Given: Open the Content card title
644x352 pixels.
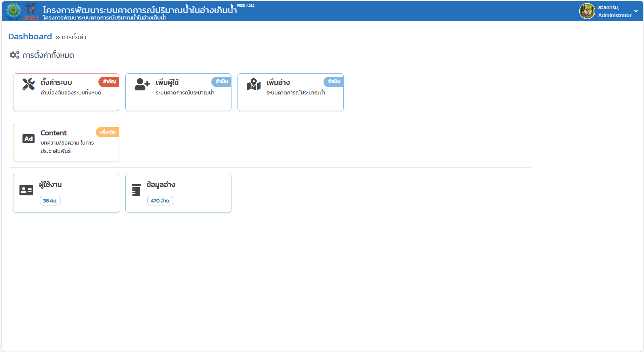Looking at the screenshot, I should coord(53,133).
